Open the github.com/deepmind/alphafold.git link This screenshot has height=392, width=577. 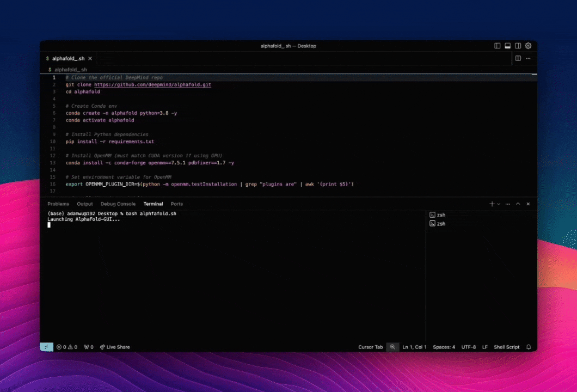pyautogui.click(x=152, y=84)
